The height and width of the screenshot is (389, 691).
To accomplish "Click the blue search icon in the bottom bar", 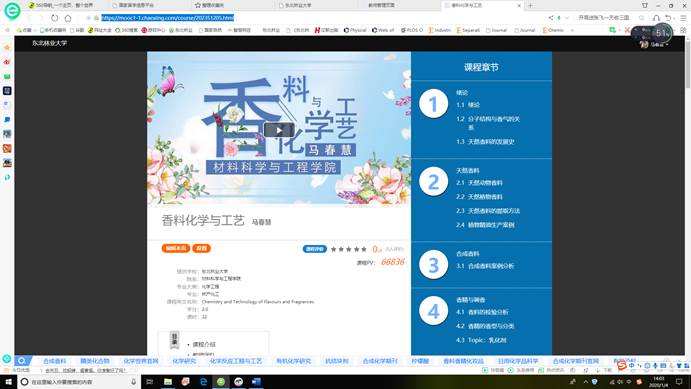I will pos(22,361).
